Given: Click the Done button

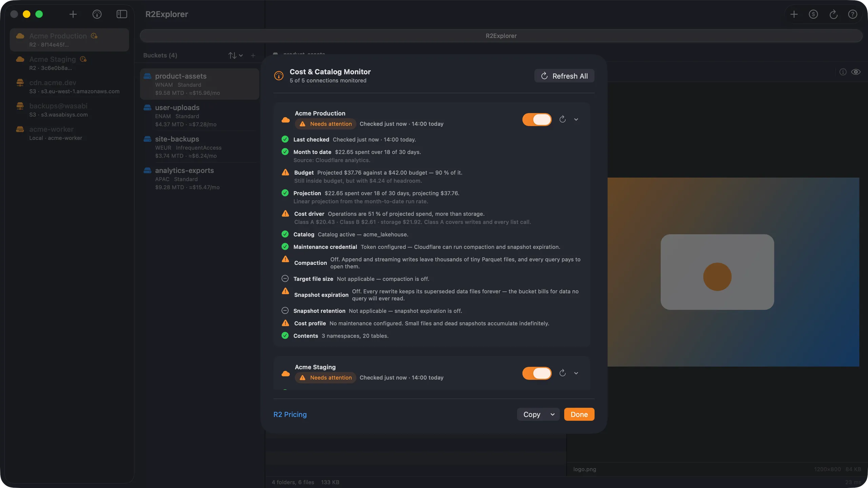Looking at the screenshot, I should [579, 414].
